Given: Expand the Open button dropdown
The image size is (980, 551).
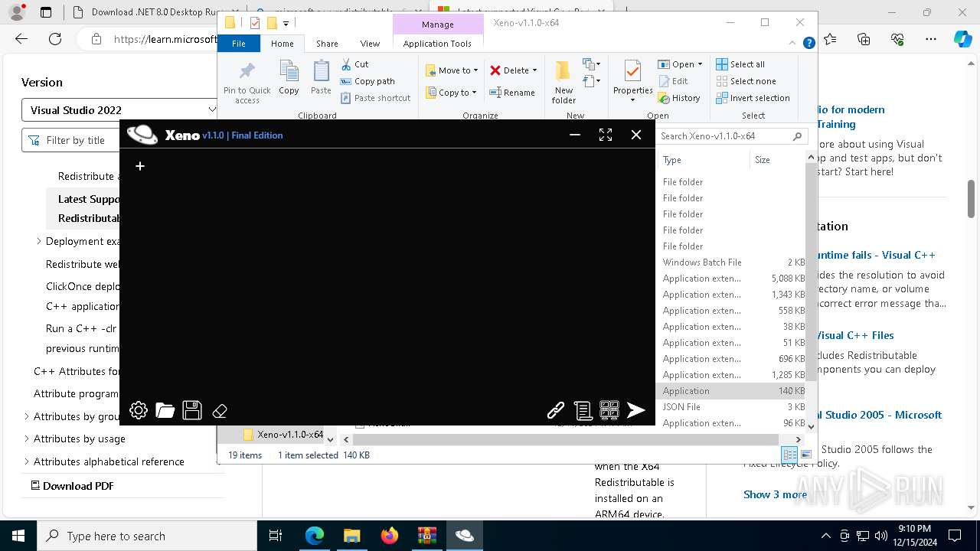Looking at the screenshot, I should point(700,64).
